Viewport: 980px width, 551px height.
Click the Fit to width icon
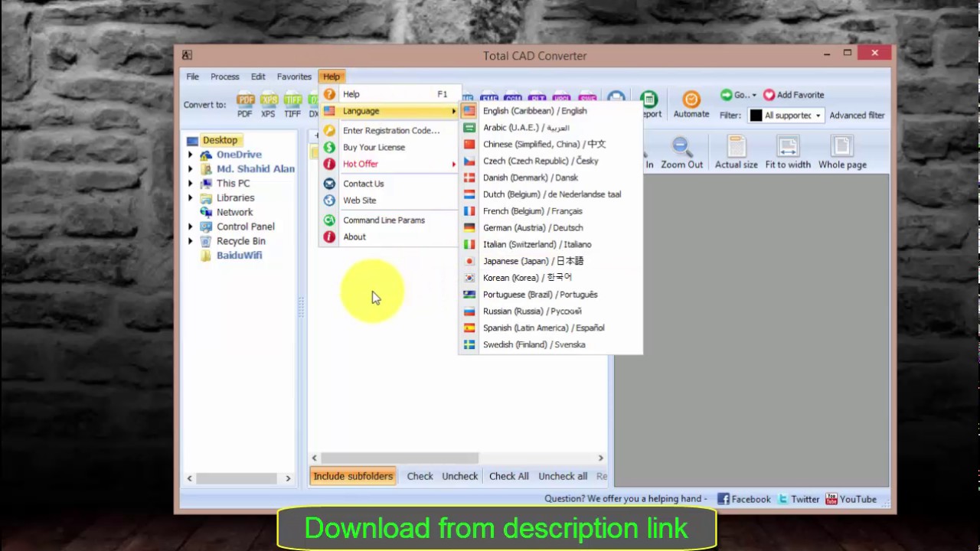click(788, 153)
